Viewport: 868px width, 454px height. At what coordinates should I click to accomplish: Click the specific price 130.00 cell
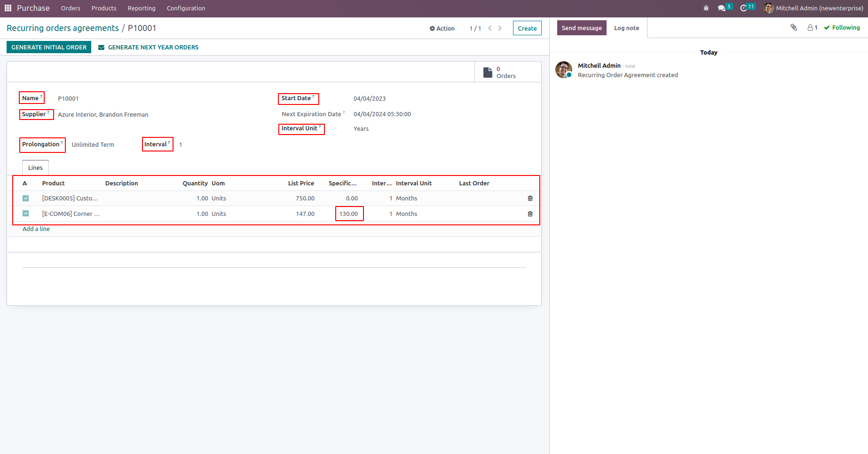(x=349, y=214)
